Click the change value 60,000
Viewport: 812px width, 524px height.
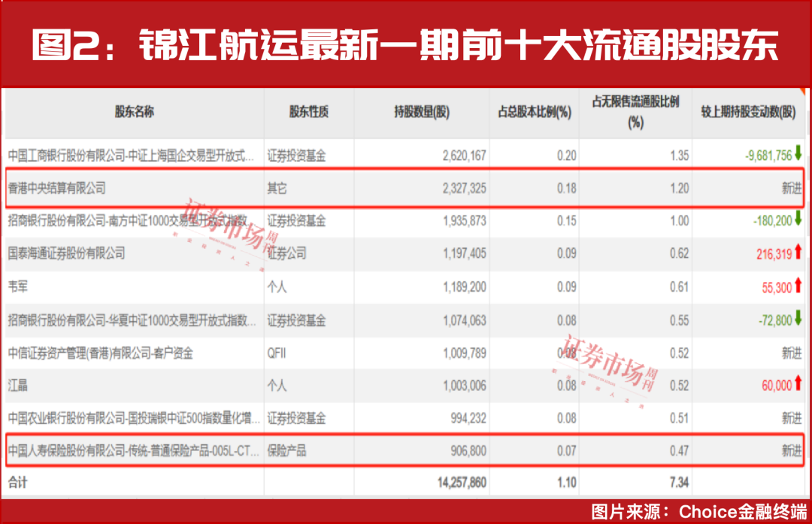click(777, 385)
